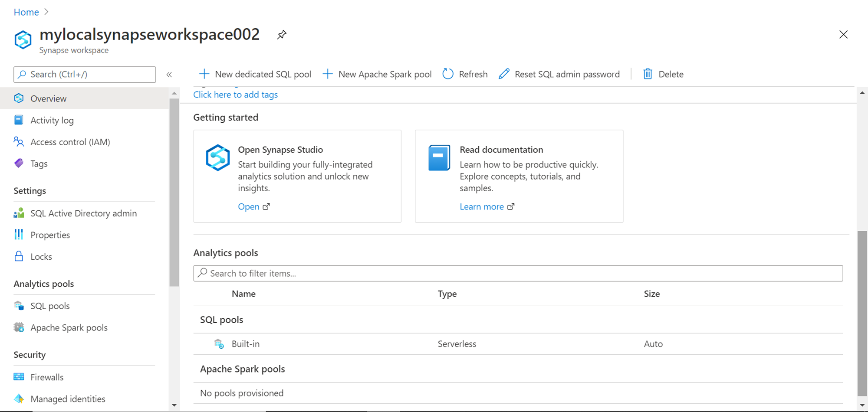The height and width of the screenshot is (412, 868).
Task: Create a New dedicated SQL pool
Action: tap(255, 74)
